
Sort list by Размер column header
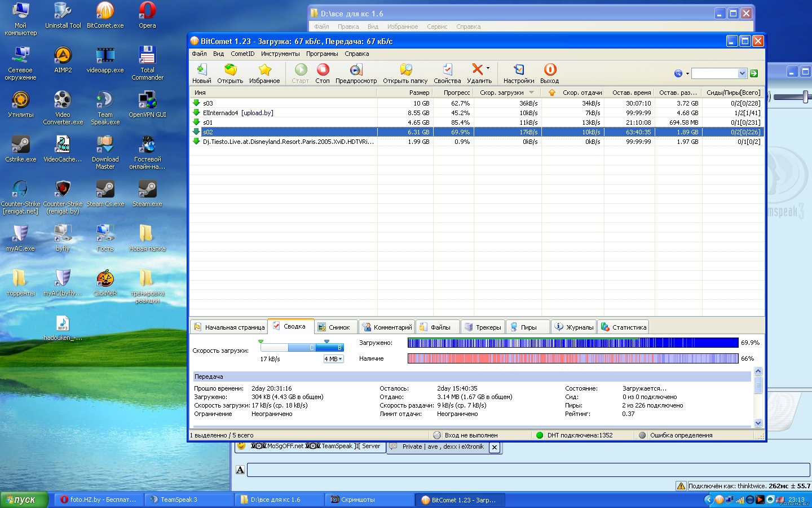[405, 93]
